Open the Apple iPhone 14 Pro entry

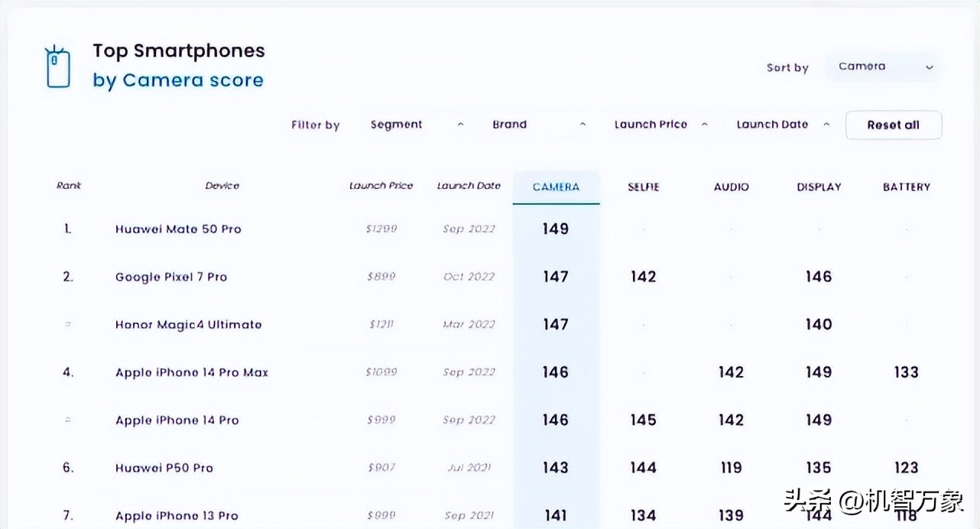point(177,420)
